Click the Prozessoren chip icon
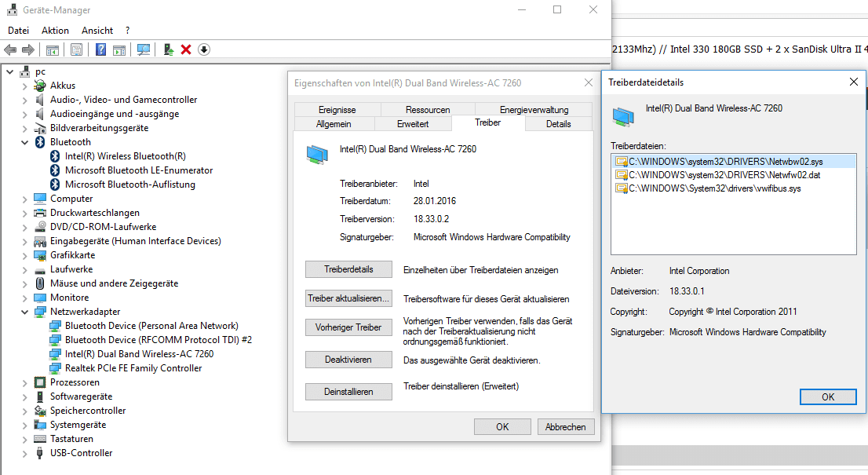The image size is (868, 475). [x=40, y=382]
